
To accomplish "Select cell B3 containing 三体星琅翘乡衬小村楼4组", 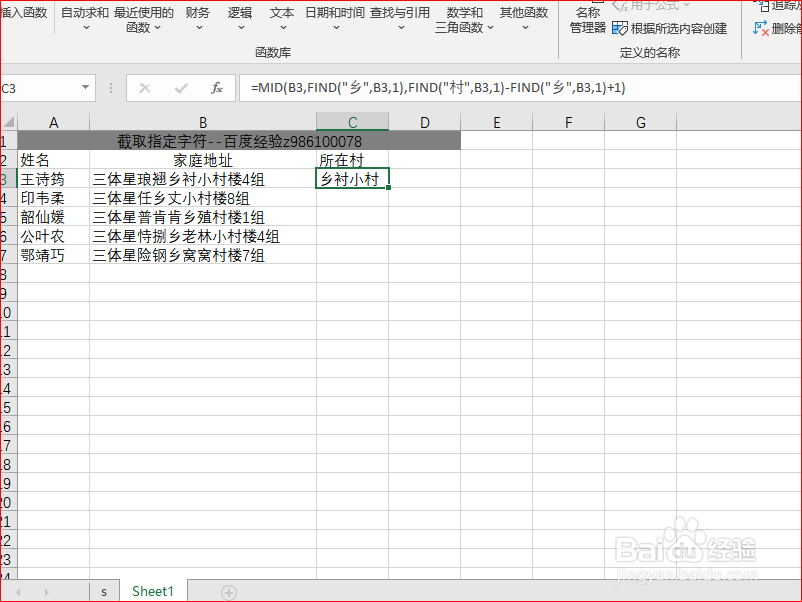I will click(x=203, y=179).
